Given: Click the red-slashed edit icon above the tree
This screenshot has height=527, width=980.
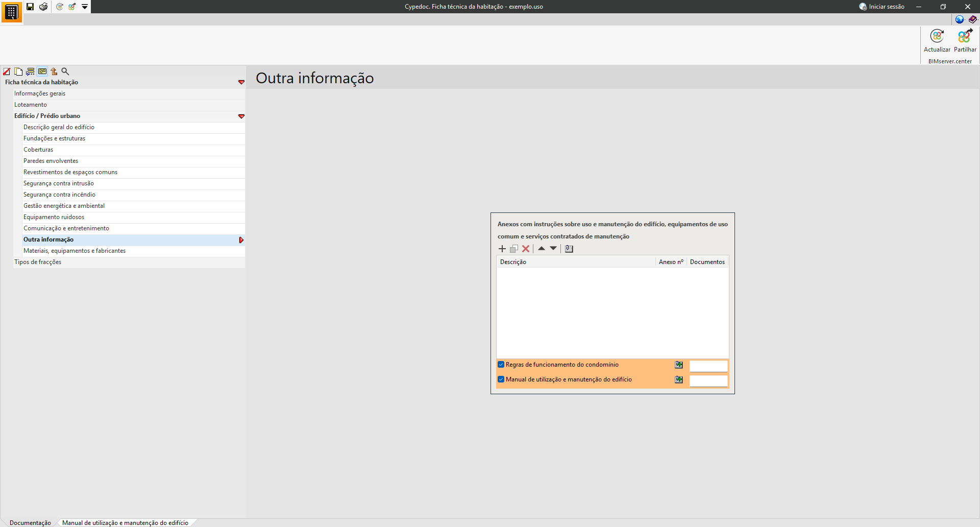Looking at the screenshot, I should coord(7,71).
